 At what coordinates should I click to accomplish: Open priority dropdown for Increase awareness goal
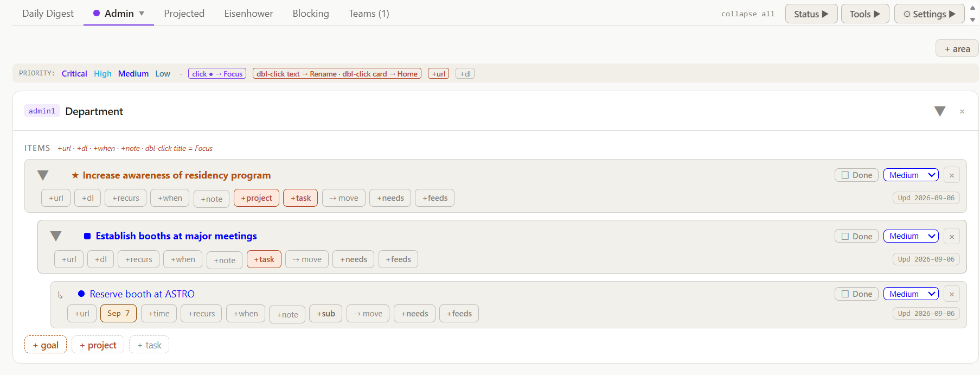pos(911,175)
